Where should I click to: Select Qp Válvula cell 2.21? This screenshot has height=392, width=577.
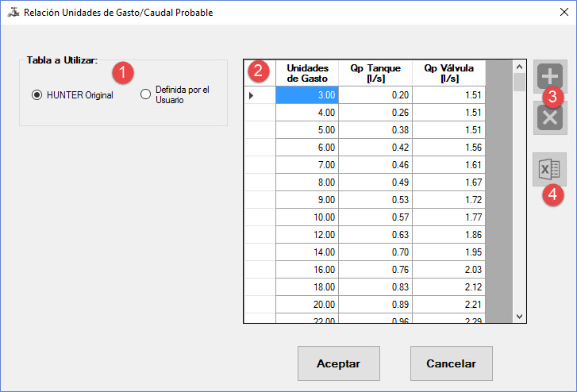[449, 305]
